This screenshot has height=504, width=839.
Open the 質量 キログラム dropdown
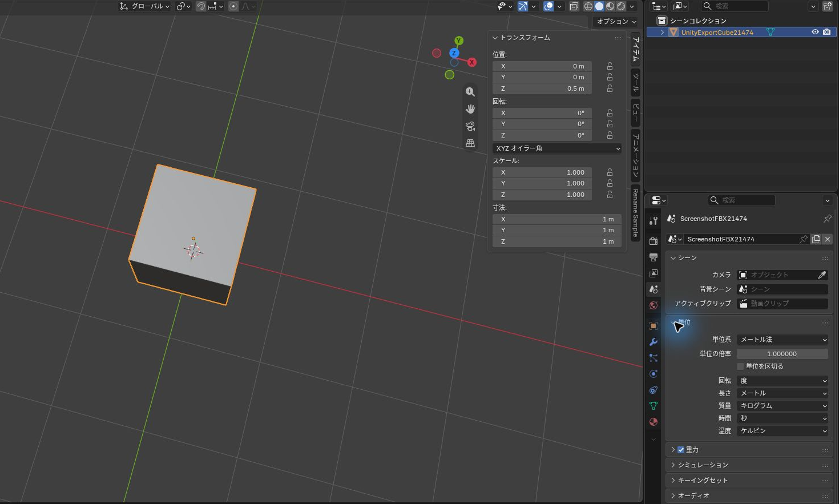pos(782,406)
